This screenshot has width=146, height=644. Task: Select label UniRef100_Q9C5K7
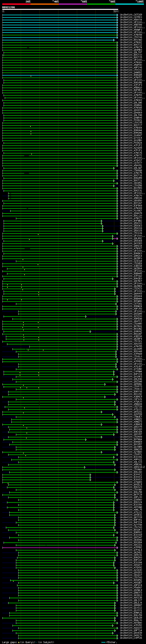(131, 281)
